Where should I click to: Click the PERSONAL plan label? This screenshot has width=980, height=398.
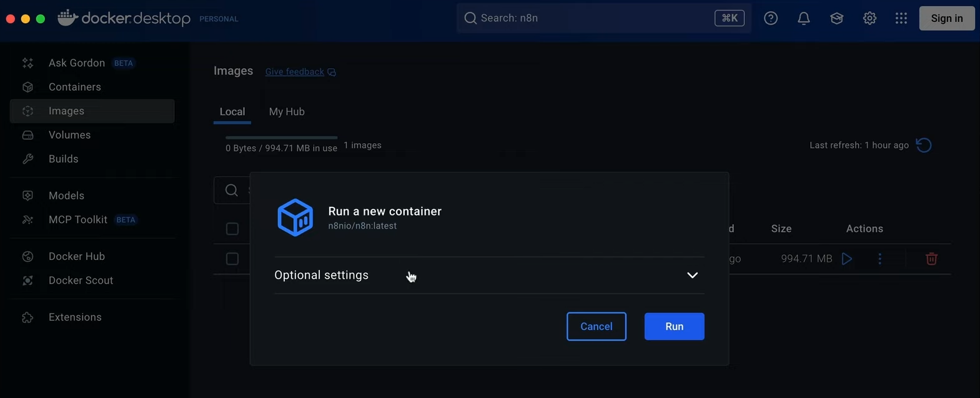pyautogui.click(x=219, y=19)
